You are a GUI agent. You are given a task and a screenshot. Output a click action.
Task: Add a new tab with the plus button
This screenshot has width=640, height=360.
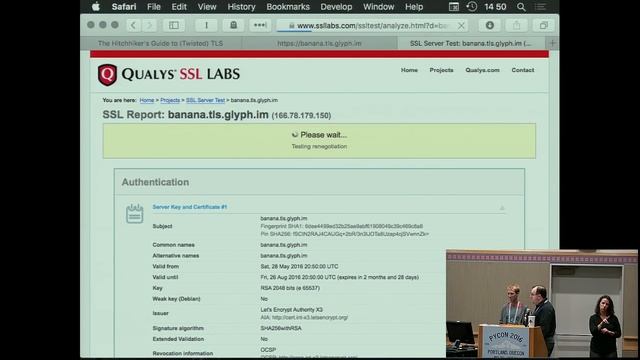tap(552, 43)
